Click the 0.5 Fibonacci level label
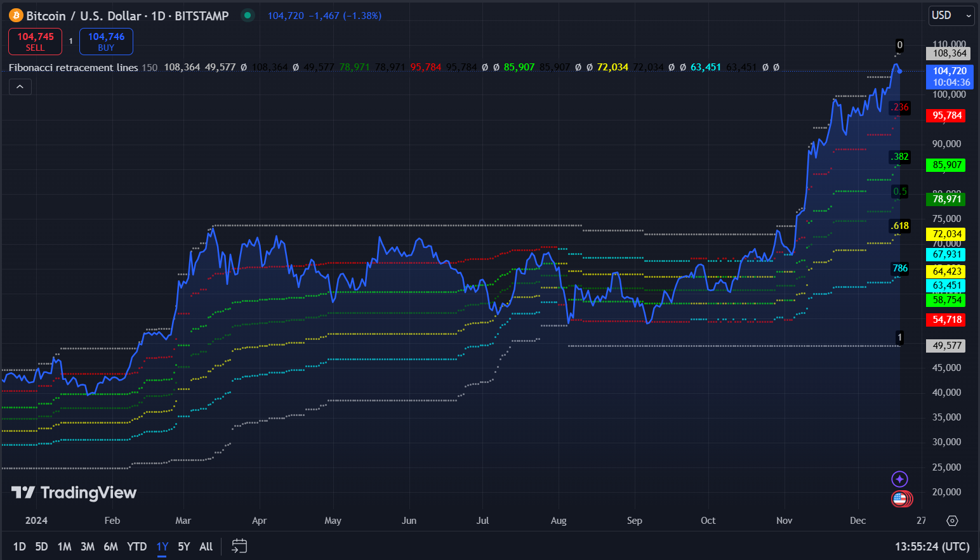Viewport: 980px width, 560px height. [900, 192]
